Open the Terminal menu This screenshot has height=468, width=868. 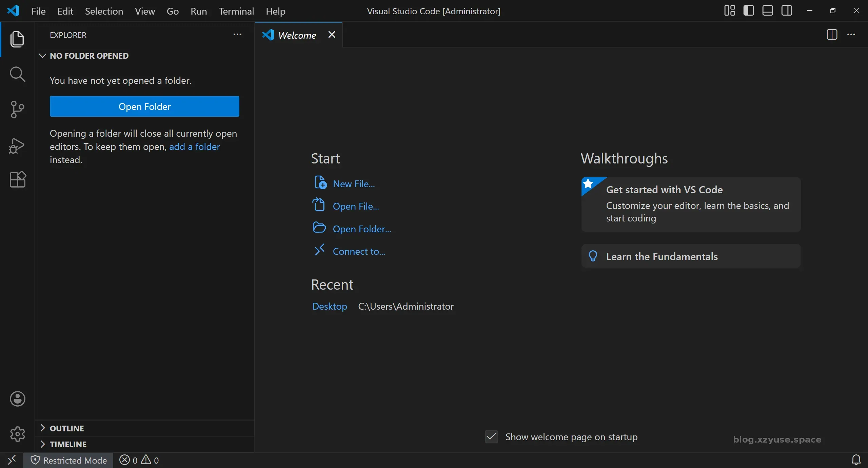[236, 11]
